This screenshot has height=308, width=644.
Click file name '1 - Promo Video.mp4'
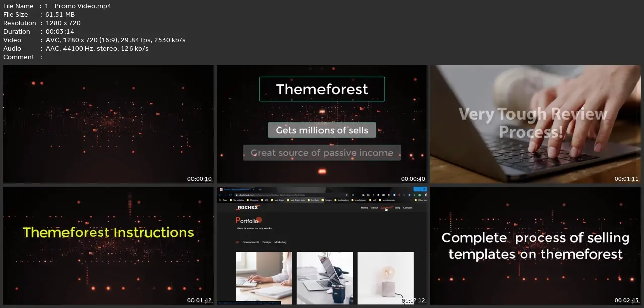tap(78, 6)
